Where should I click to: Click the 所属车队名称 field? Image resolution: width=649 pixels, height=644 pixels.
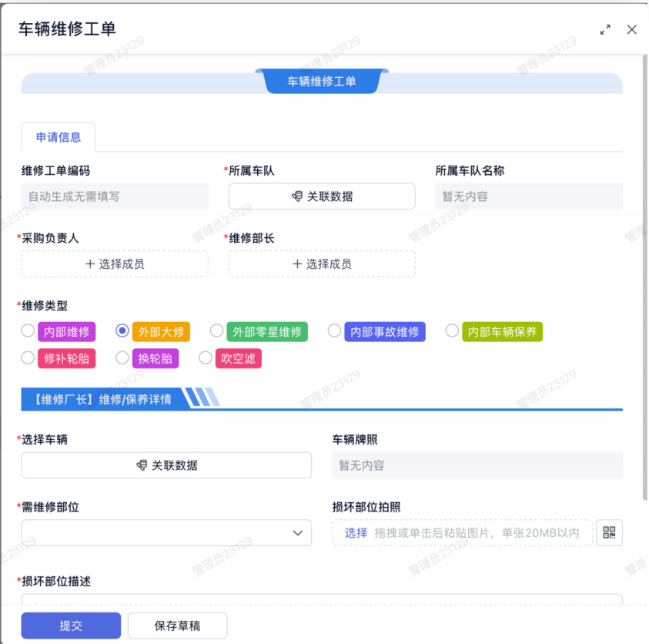tap(529, 196)
